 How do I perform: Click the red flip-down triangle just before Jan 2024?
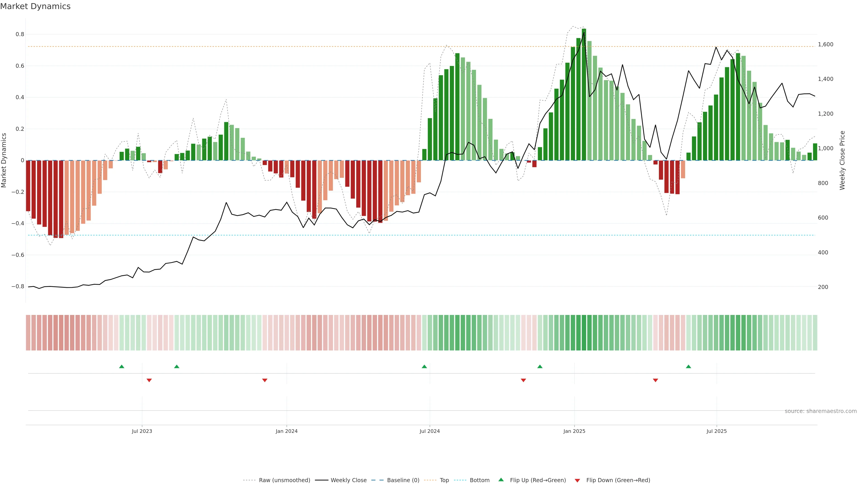pyautogui.click(x=264, y=380)
